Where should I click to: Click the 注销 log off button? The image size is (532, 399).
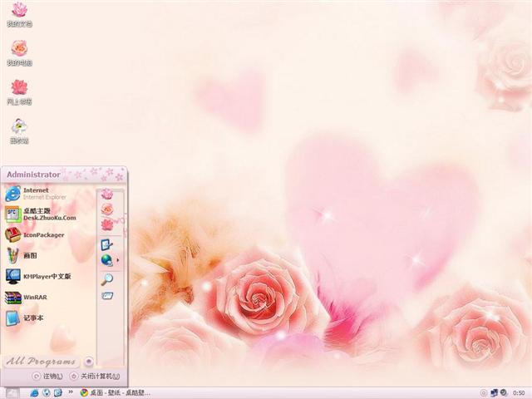point(48,377)
